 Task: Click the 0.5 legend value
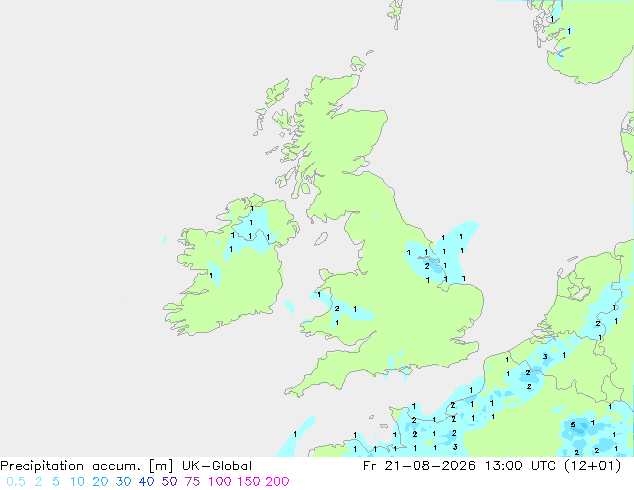click(x=16, y=482)
